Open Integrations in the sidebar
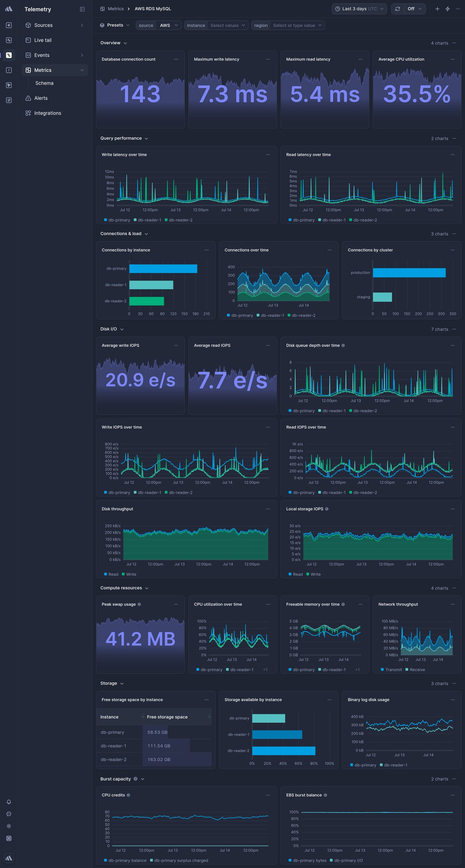 (55, 113)
